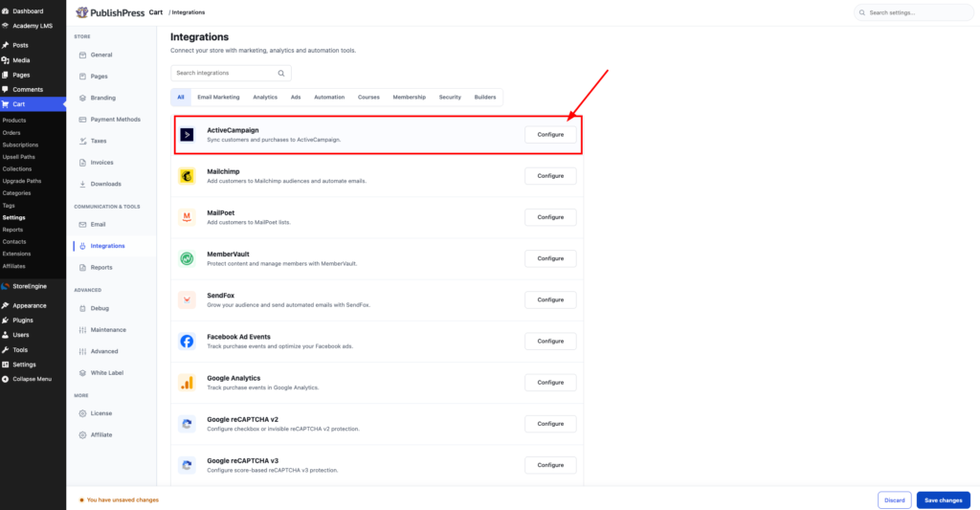The width and height of the screenshot is (980, 510).
Task: Click the PublishPress logo icon
Action: [82, 11]
